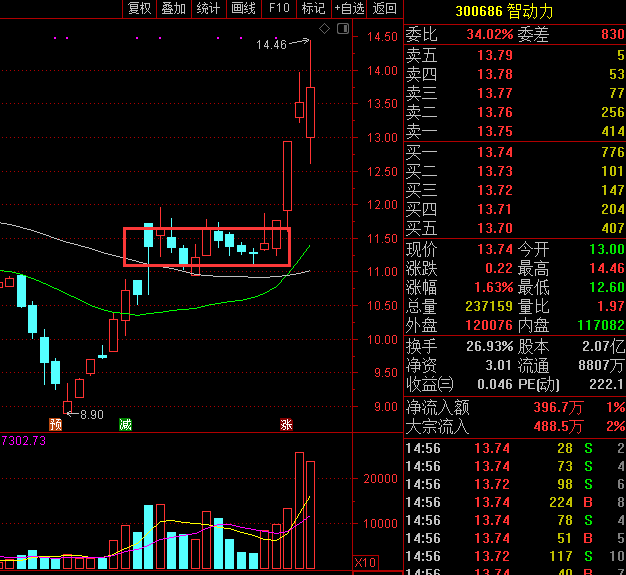Open the 复权 adjustment options

pyautogui.click(x=139, y=8)
